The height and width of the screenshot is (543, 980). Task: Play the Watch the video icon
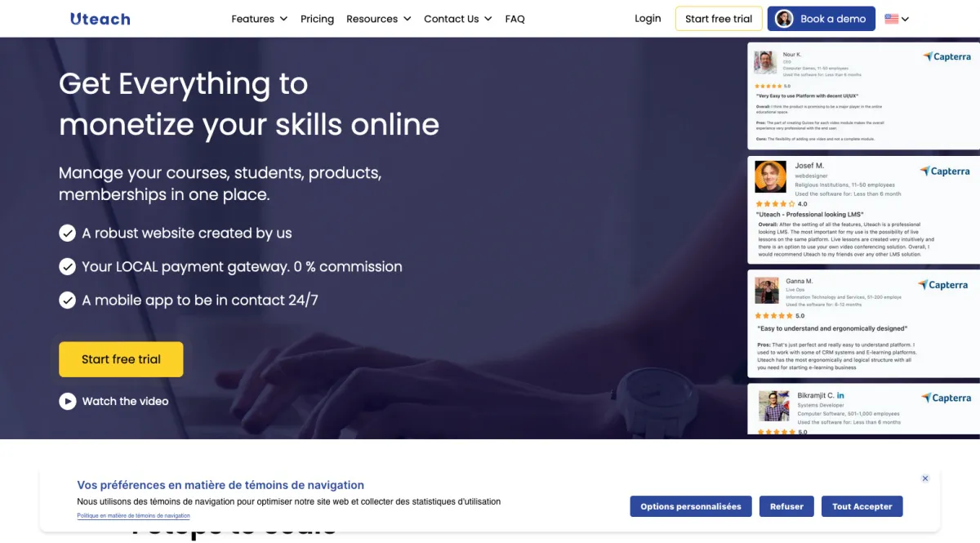coord(68,401)
